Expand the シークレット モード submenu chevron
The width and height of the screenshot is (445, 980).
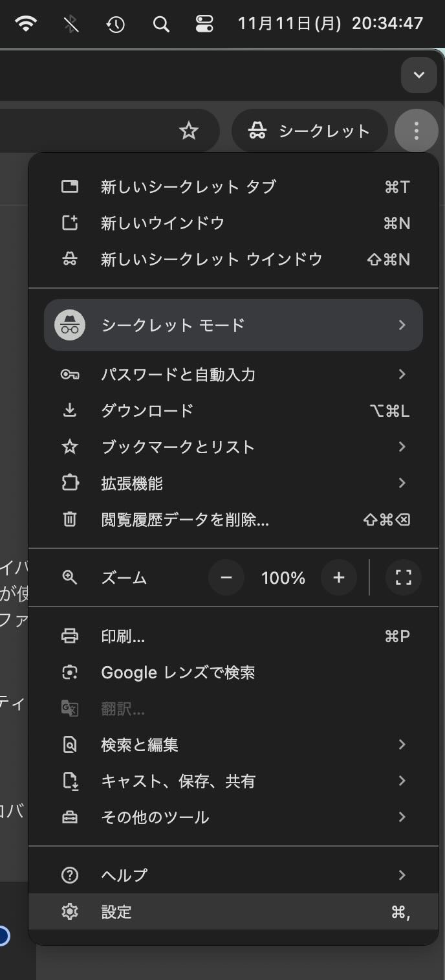pos(402,325)
